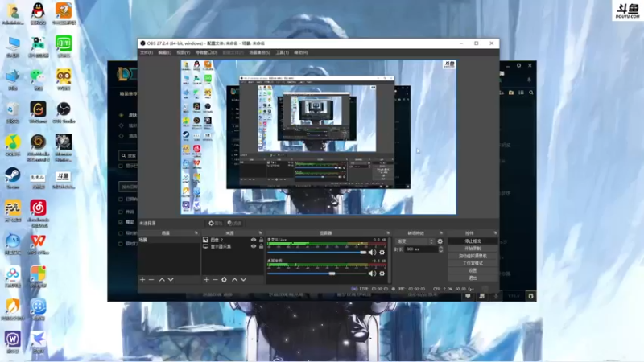Open the Recycle Bin on desktop
The width and height of the screenshot is (644, 362).
(13, 113)
